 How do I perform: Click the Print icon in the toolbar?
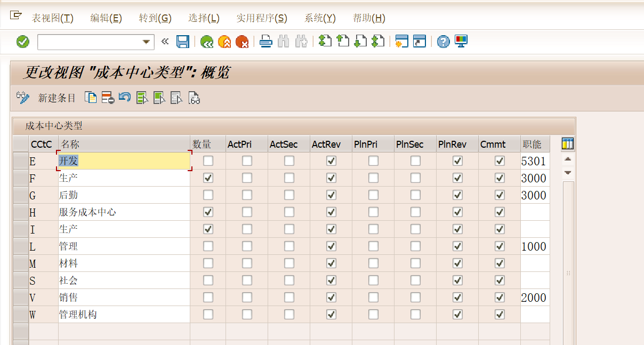click(266, 42)
